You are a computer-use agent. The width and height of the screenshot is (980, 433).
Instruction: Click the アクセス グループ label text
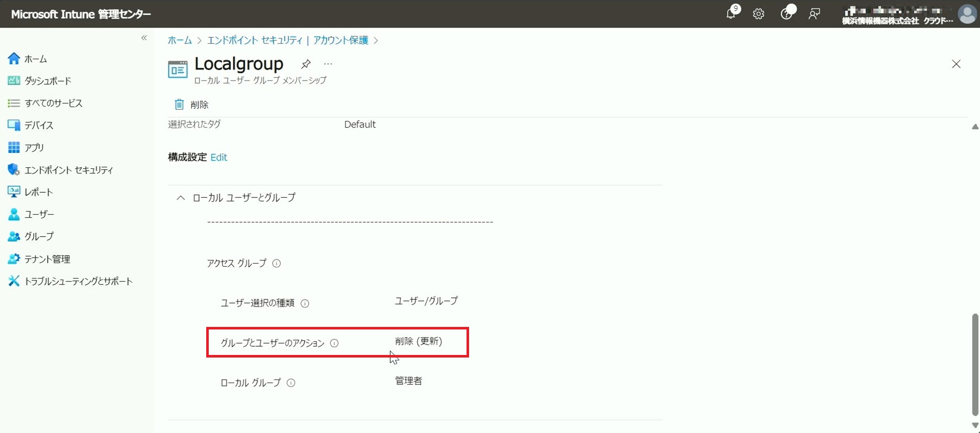tap(237, 263)
